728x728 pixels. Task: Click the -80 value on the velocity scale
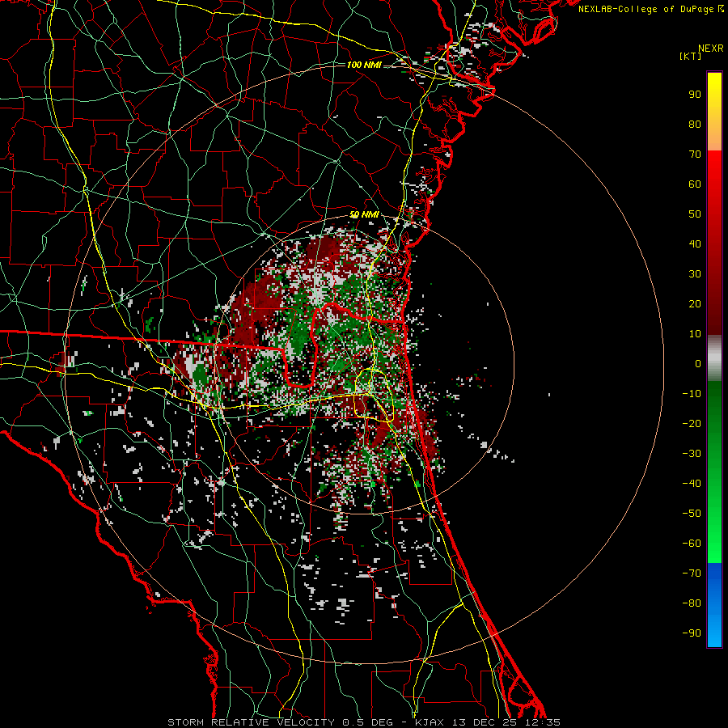692,603
